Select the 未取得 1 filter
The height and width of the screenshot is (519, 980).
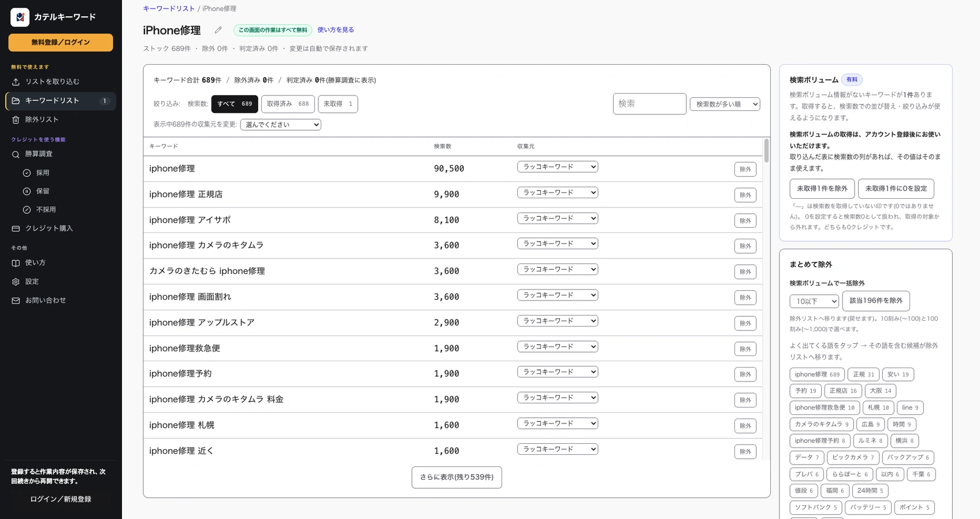pyautogui.click(x=338, y=104)
